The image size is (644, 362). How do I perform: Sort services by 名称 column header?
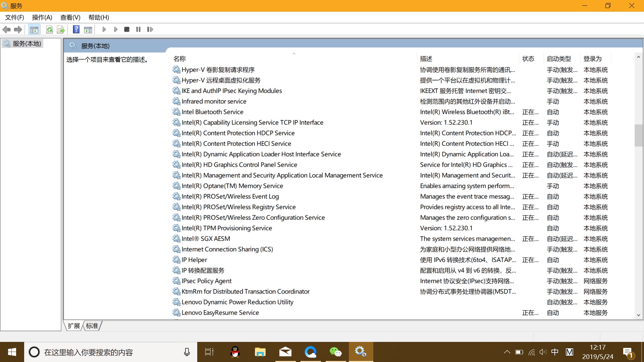coord(179,59)
